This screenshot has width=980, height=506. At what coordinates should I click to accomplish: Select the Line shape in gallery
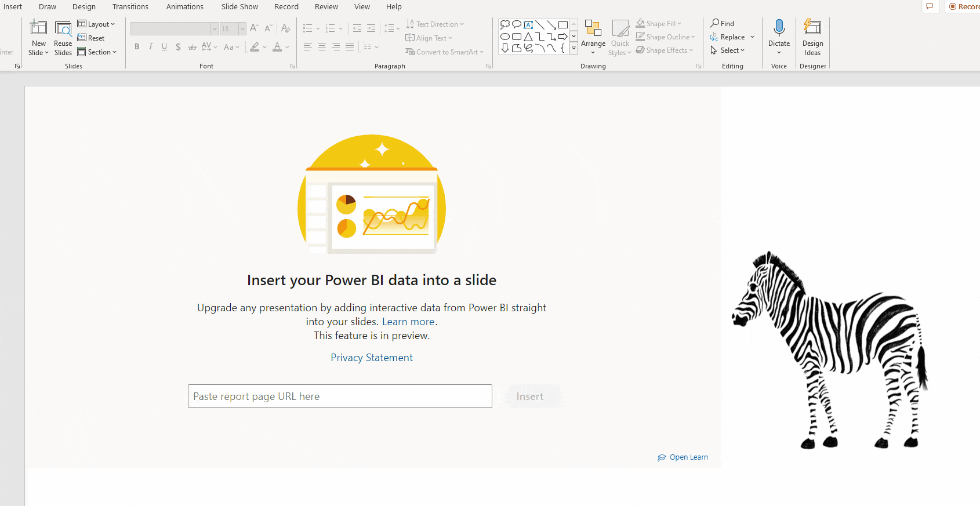click(x=540, y=25)
